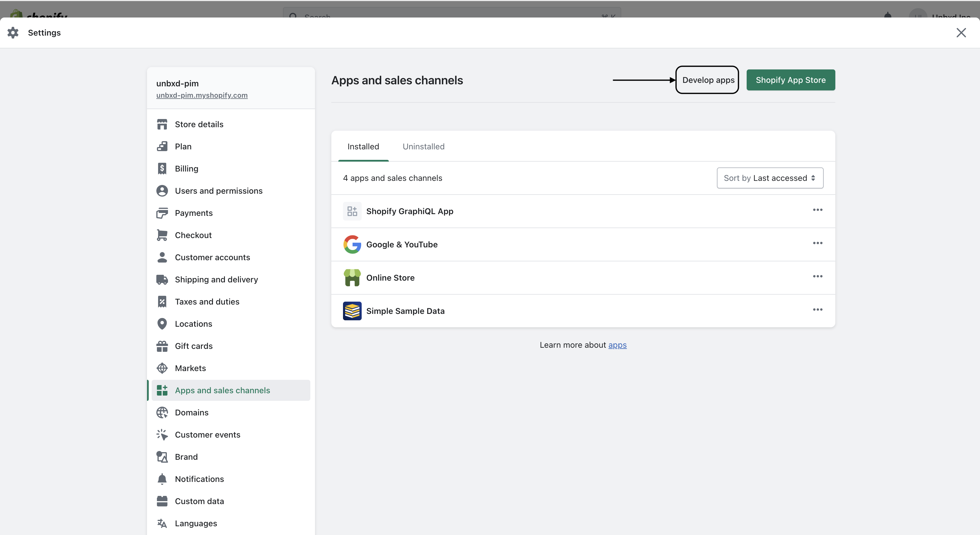980x535 pixels.
Task: Click the Notifications bell icon
Action: coord(162,479)
